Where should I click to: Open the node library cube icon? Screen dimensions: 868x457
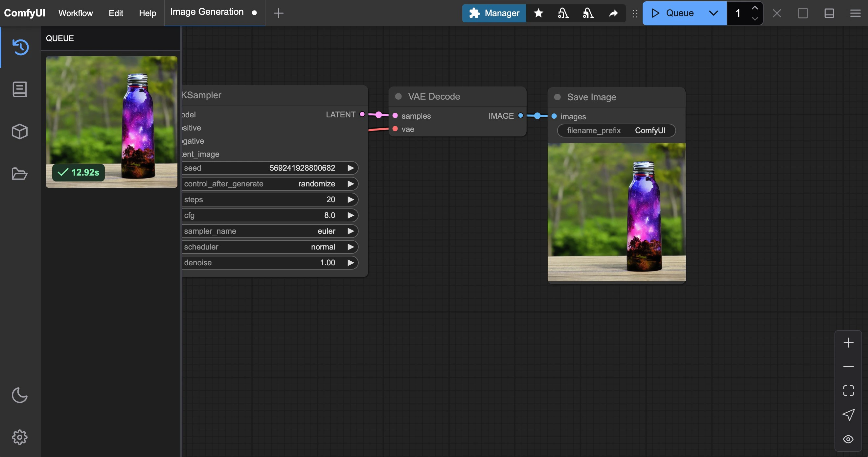[19, 132]
